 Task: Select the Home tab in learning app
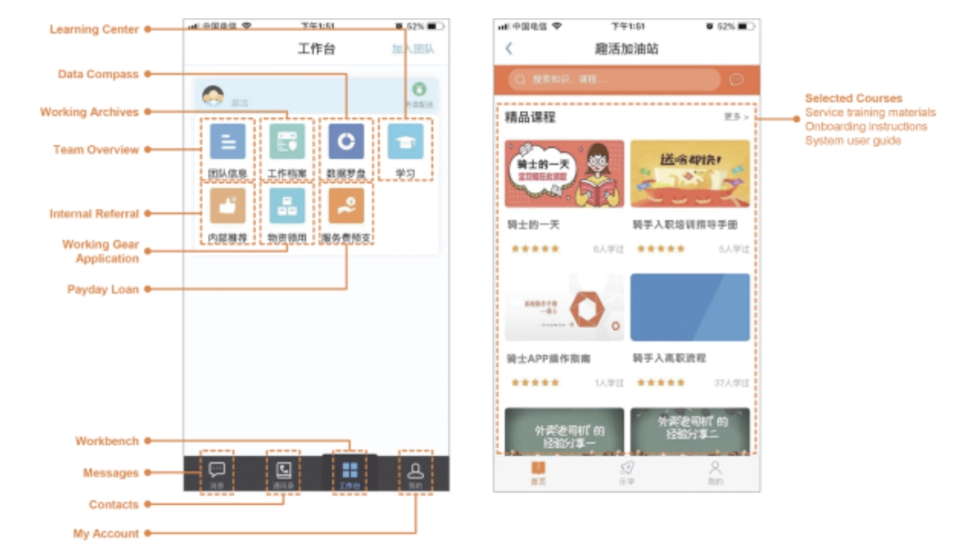tap(538, 472)
